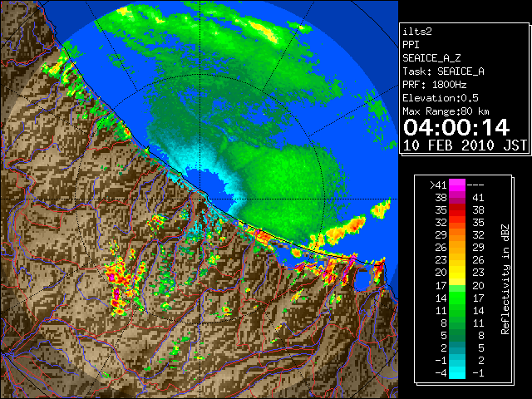The image size is (532, 399).
Task: Select the 'PPI' scan type label
Action: [411, 45]
